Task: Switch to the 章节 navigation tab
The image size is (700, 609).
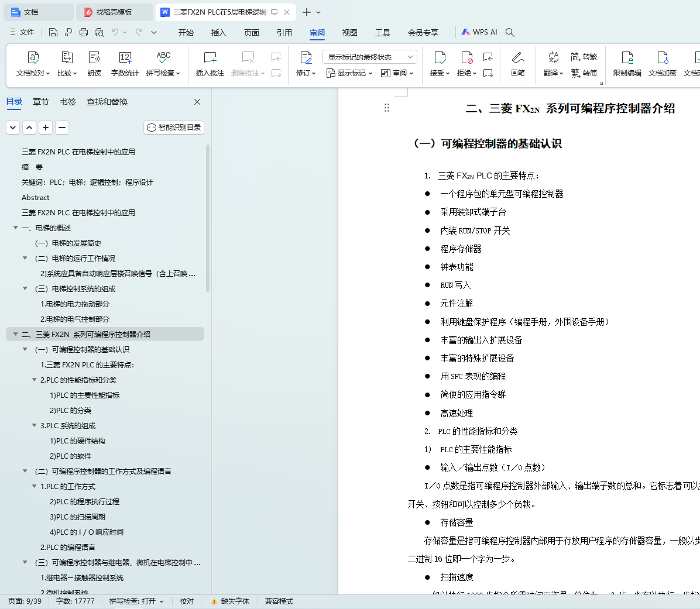Action: 40,102
